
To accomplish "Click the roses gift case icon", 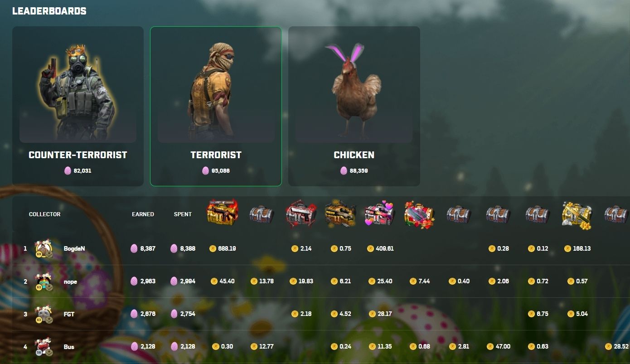I will 419,215.
